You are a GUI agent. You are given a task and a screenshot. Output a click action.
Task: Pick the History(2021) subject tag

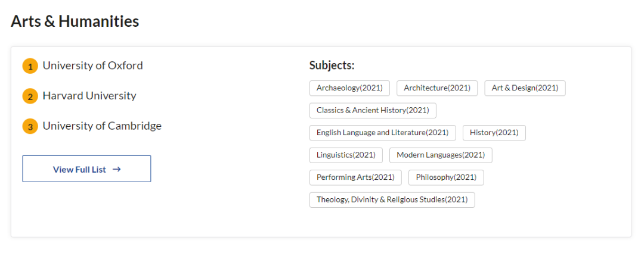(494, 133)
